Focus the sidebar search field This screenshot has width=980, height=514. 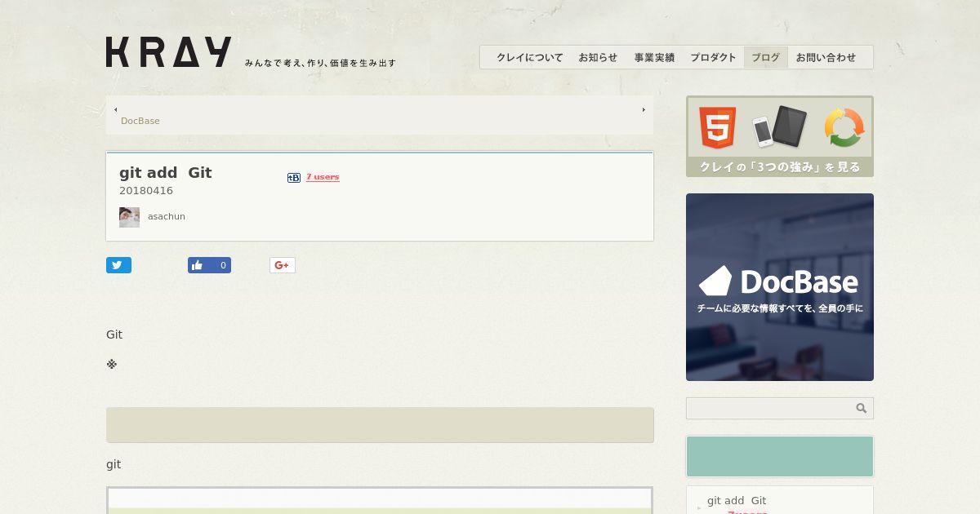click(x=770, y=408)
